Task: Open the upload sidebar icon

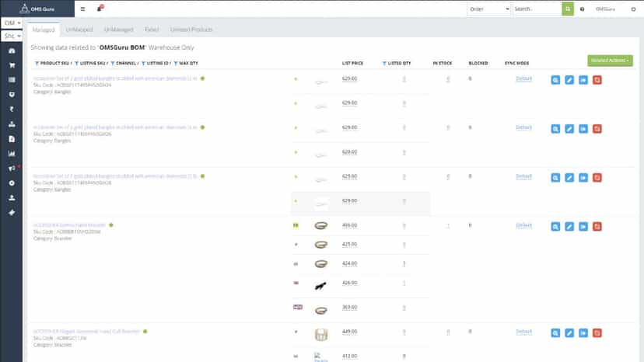Action: click(12, 198)
